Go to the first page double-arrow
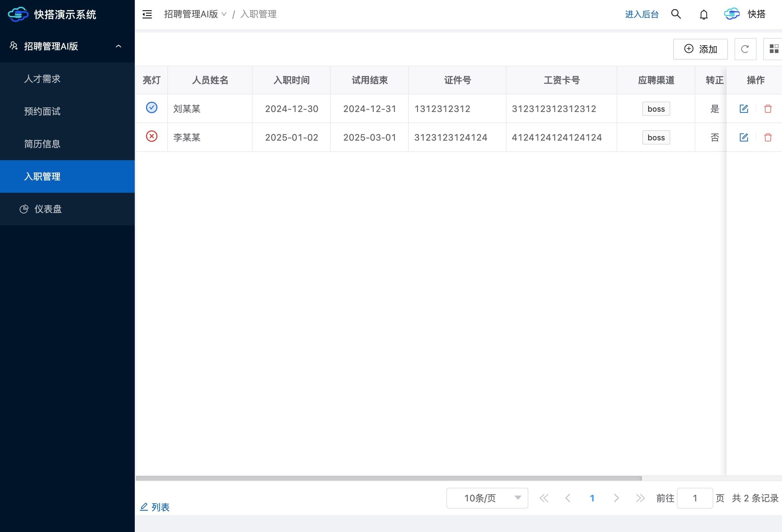This screenshot has height=532, width=782. point(544,498)
